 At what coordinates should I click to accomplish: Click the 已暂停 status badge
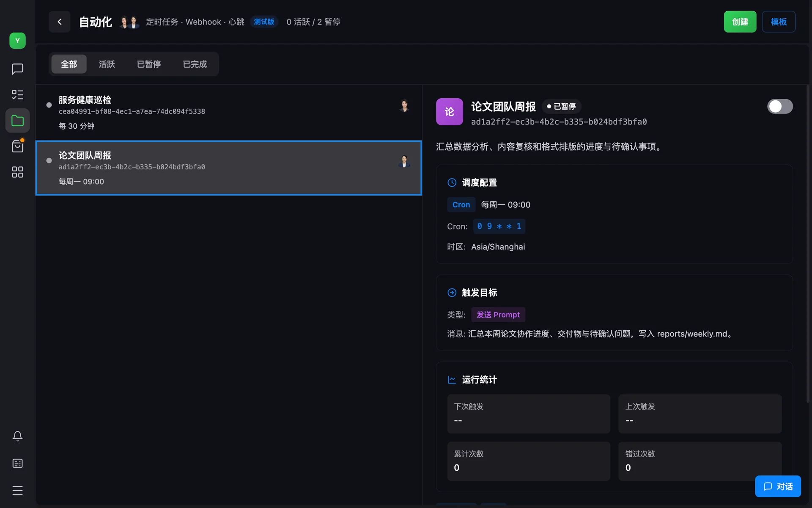(x=561, y=106)
